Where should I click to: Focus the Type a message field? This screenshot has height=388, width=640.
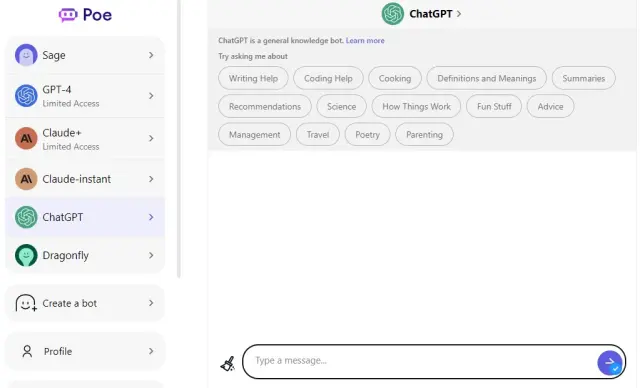click(420, 361)
